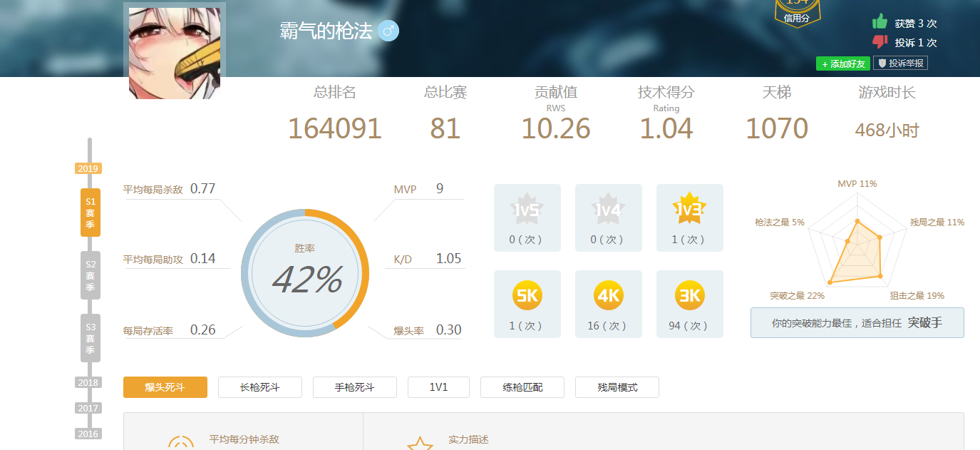Click the red thumbs-down complaint icon

[x=880, y=42]
